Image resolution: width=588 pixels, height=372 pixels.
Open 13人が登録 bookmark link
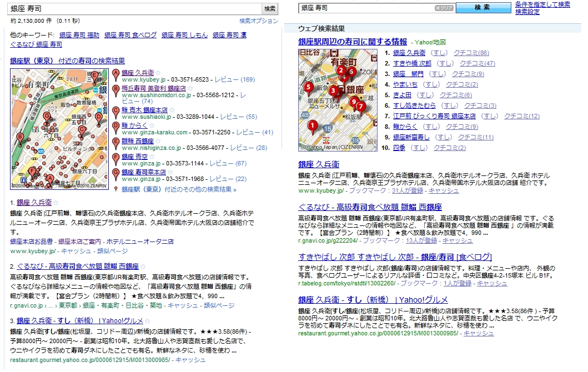click(x=421, y=240)
